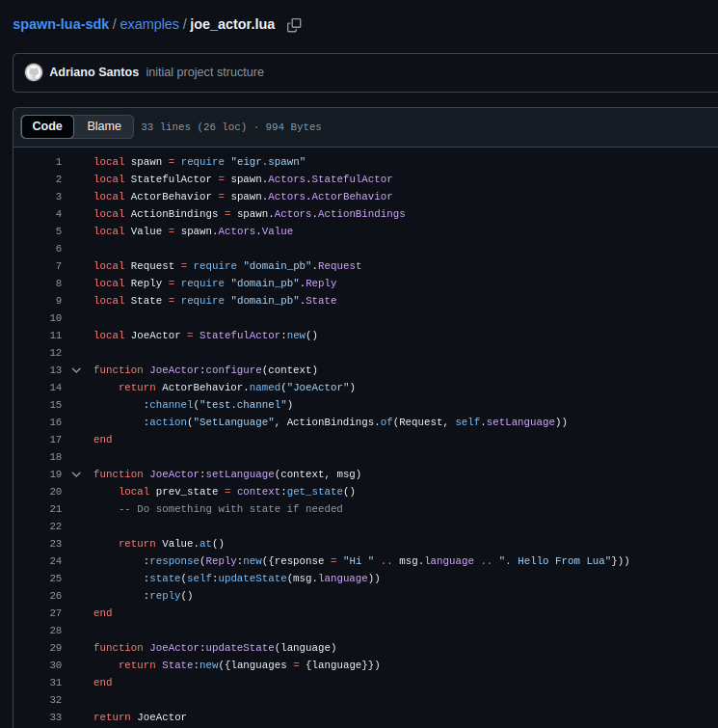Click the file stats '33 lines (26 loc)'
718x728 pixels.
pos(194,126)
